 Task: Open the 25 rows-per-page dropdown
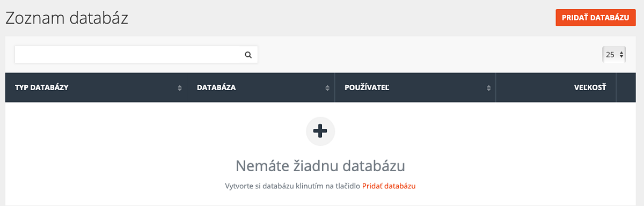coord(614,54)
